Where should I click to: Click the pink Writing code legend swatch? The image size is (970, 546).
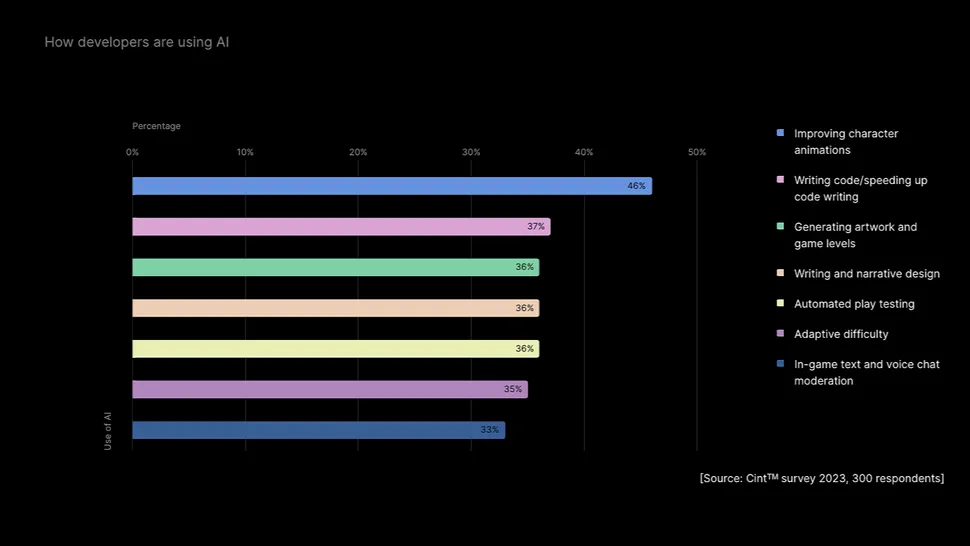[780, 179]
